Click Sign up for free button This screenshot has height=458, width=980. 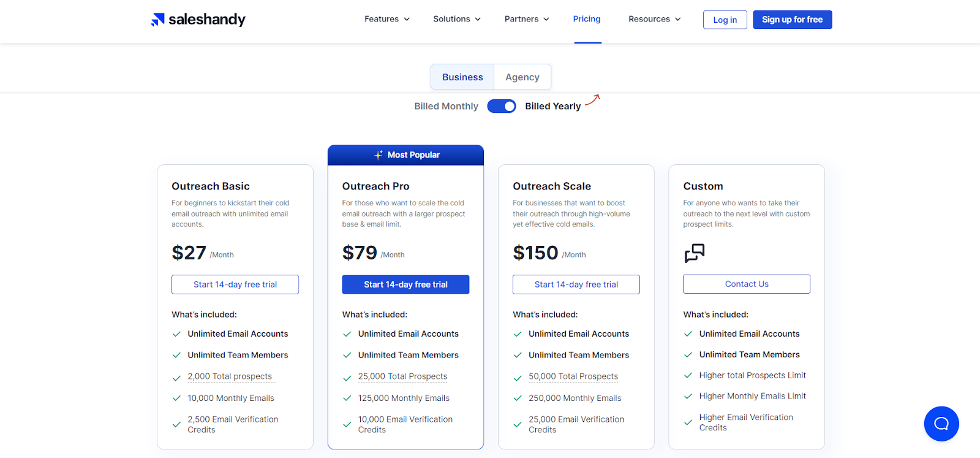792,20
